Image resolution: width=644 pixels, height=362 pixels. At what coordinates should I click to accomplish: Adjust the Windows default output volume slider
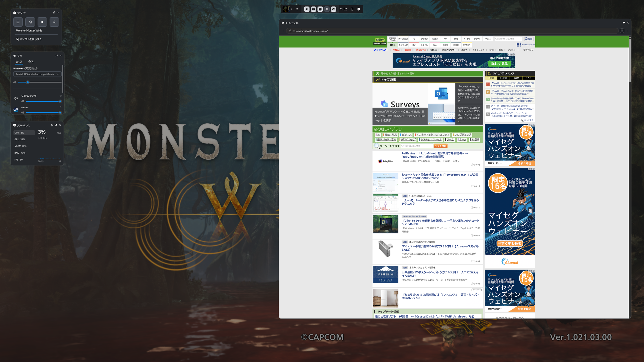click(x=28, y=82)
